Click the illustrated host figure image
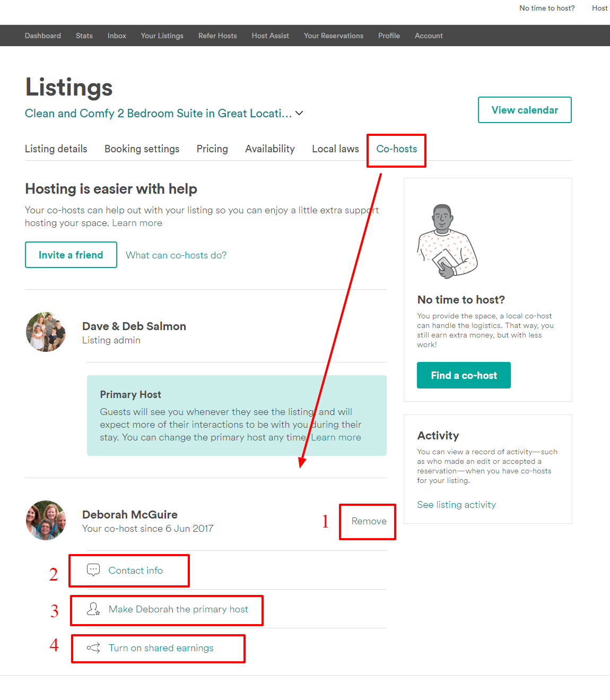The width and height of the screenshot is (610, 700). [447, 241]
